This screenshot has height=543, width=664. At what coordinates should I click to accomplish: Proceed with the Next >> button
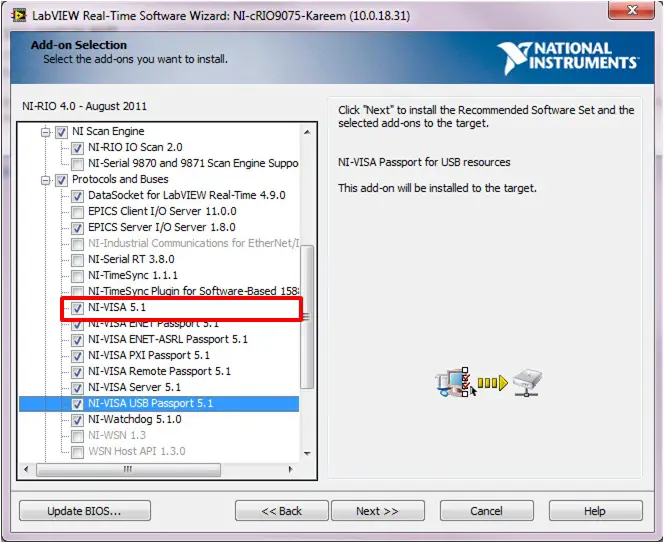[378, 511]
